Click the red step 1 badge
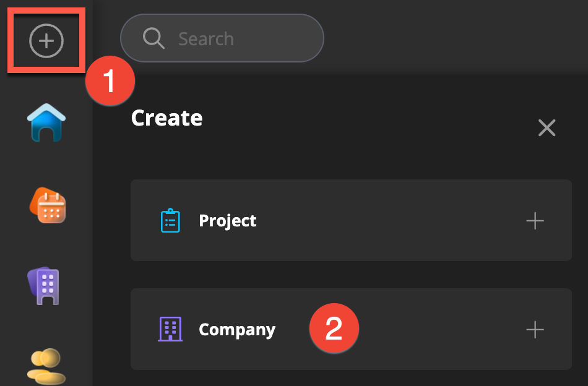Screen dimensions: 588x386 click(110, 81)
